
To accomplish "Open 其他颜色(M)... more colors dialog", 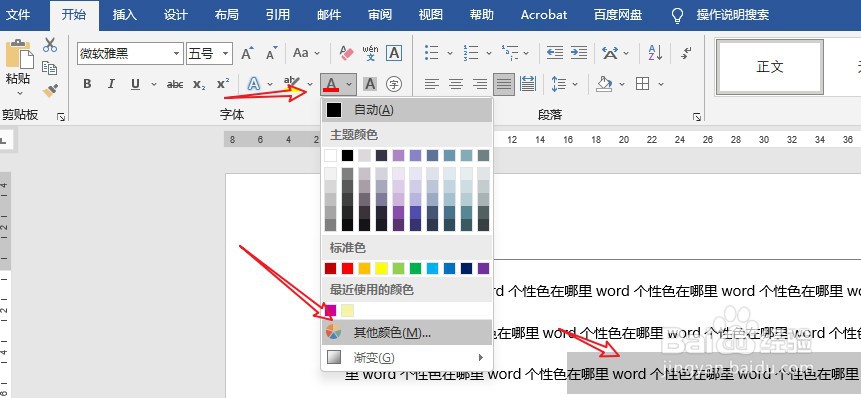I will (x=407, y=332).
